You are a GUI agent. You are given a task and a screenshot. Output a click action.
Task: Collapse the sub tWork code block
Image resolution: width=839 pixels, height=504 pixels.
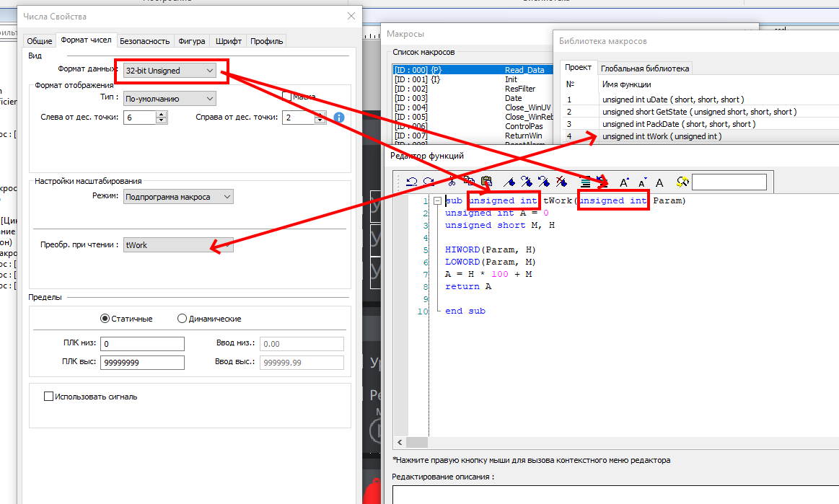pyautogui.click(x=438, y=200)
